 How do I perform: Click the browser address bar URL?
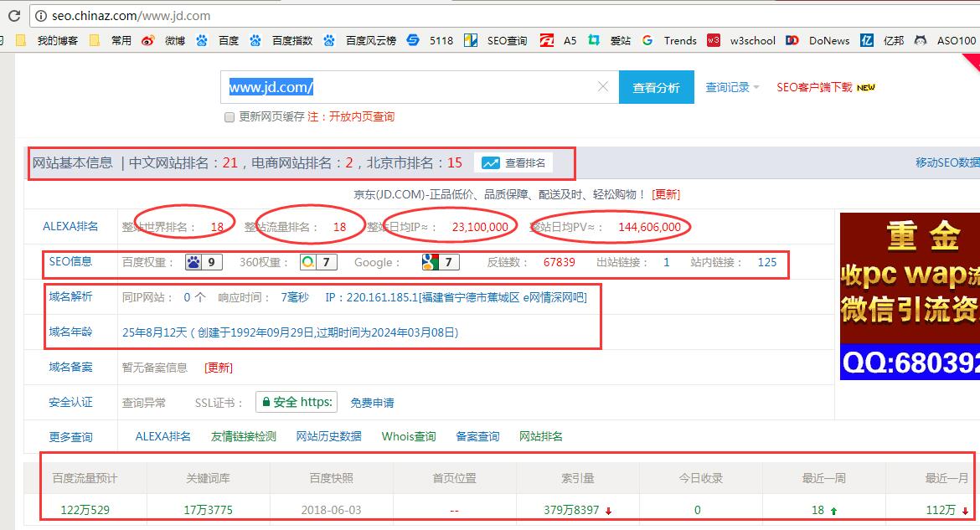[132, 16]
